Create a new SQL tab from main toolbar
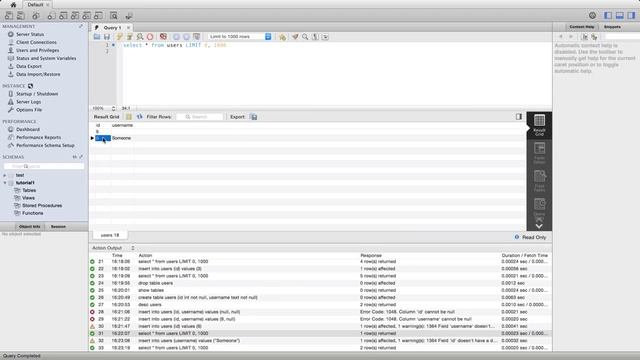The width and height of the screenshot is (640, 360). click(x=9, y=16)
